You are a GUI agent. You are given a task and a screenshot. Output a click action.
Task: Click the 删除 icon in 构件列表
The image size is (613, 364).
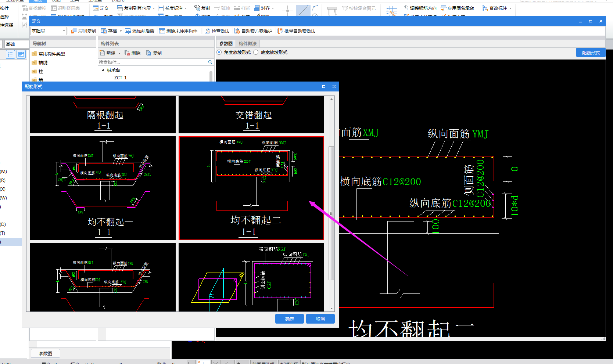pyautogui.click(x=128, y=53)
